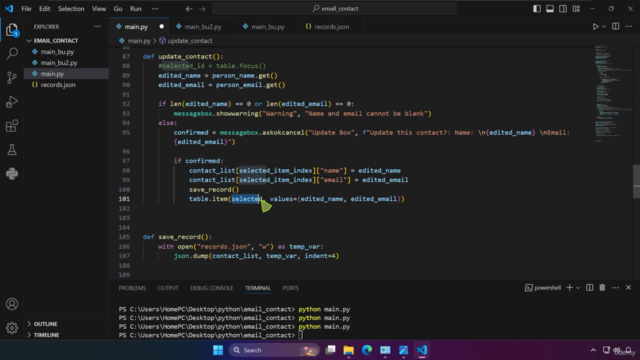Switch to PROBLEMS panel tab
The image size is (640, 360).
click(132, 288)
